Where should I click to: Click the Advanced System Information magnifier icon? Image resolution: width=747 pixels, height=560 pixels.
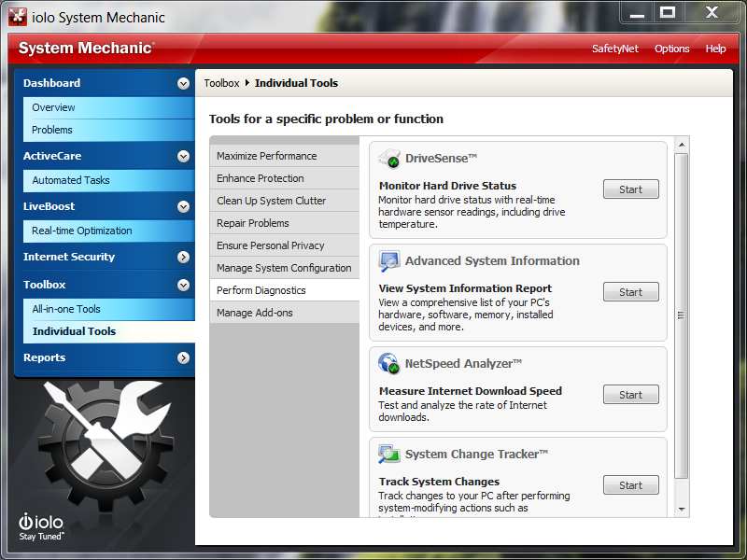tap(389, 262)
